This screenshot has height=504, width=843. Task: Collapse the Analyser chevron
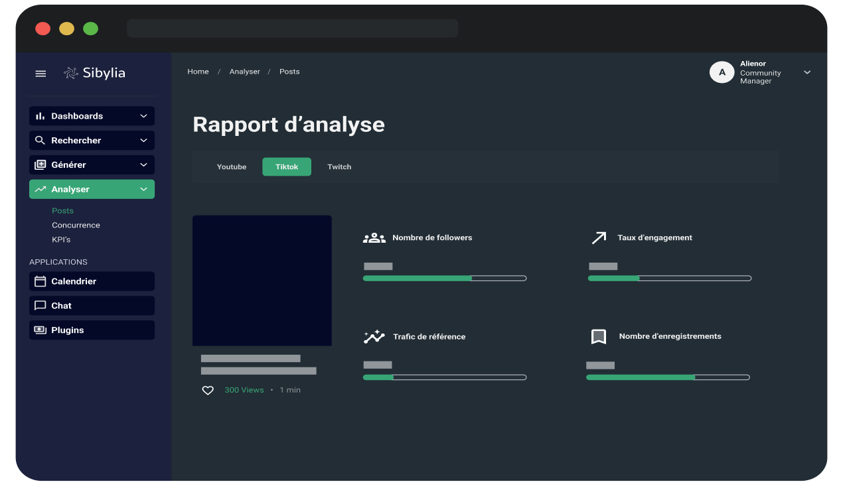pos(143,189)
